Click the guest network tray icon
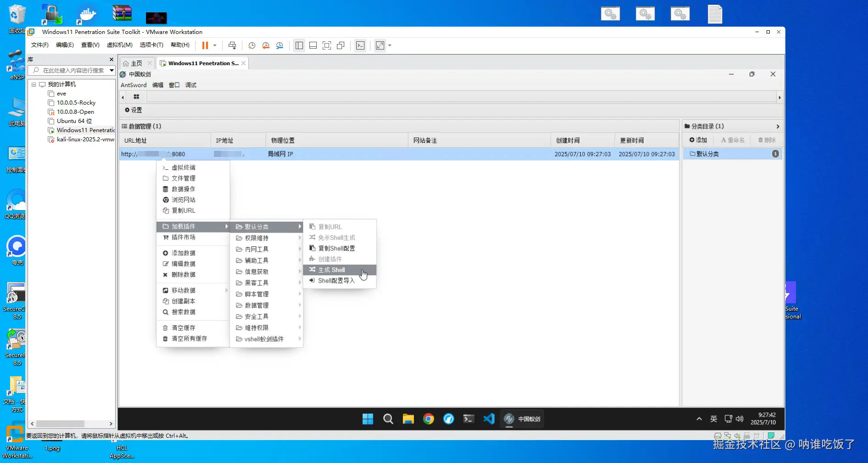This screenshot has height=463, width=868. [x=728, y=419]
